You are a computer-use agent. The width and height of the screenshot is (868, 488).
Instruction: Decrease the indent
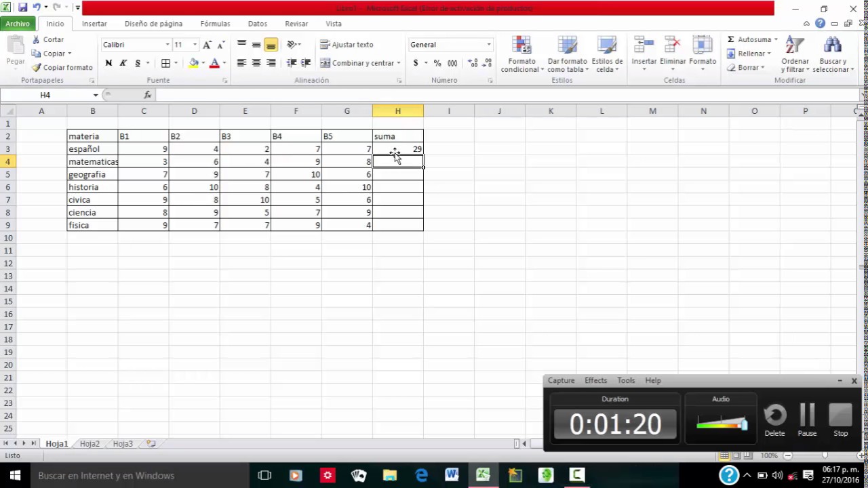(292, 63)
